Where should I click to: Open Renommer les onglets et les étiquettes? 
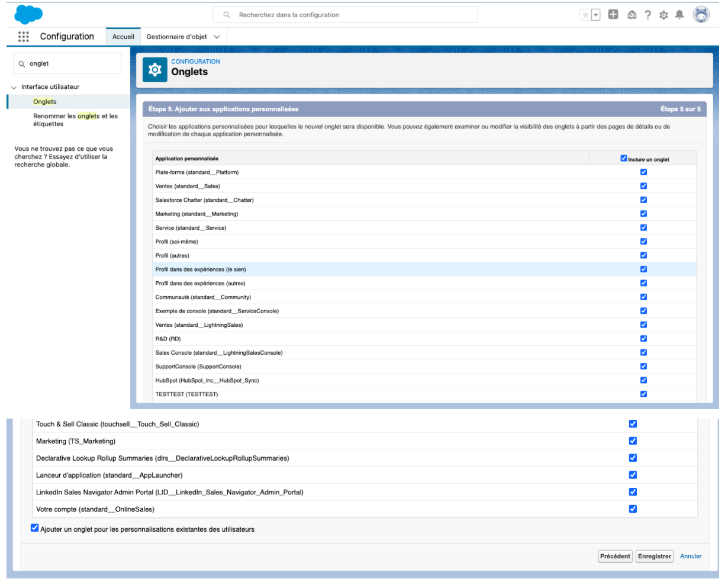pos(75,120)
